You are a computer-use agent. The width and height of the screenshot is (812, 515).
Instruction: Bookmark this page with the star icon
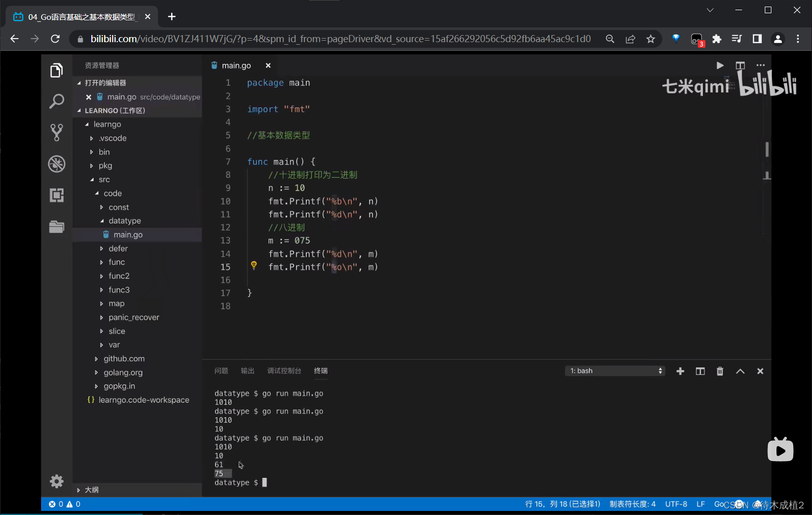click(x=651, y=39)
